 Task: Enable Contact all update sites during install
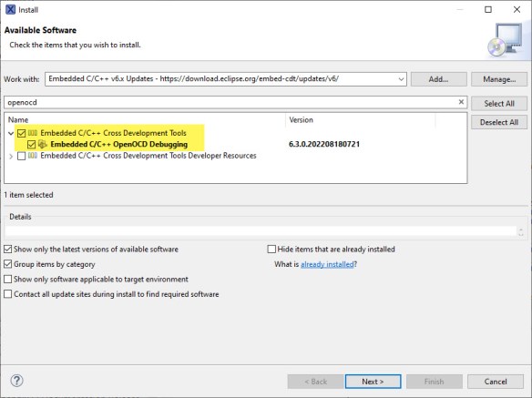pos(8,294)
